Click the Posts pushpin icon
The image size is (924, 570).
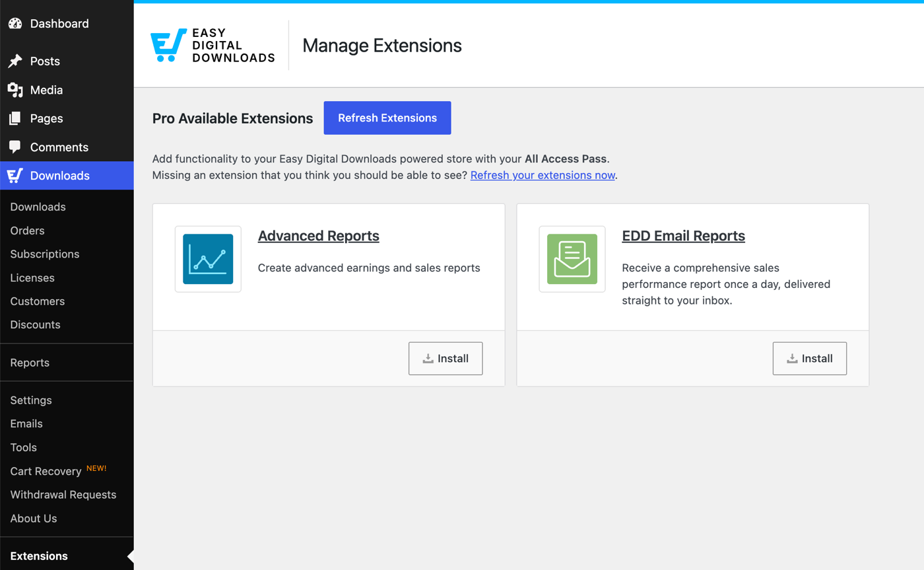(x=15, y=61)
